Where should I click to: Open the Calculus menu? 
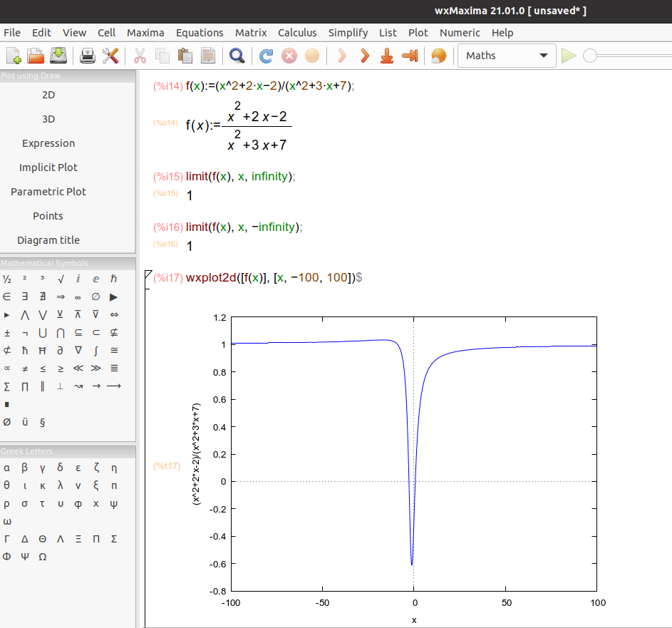tap(297, 33)
